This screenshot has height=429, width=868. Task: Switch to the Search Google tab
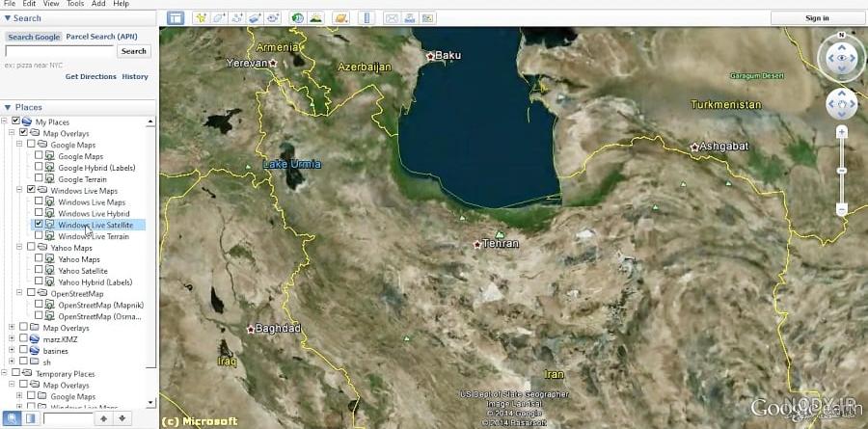(x=34, y=37)
